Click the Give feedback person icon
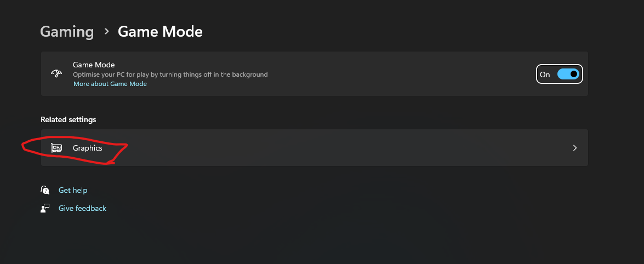The height and width of the screenshot is (264, 644). (x=45, y=208)
